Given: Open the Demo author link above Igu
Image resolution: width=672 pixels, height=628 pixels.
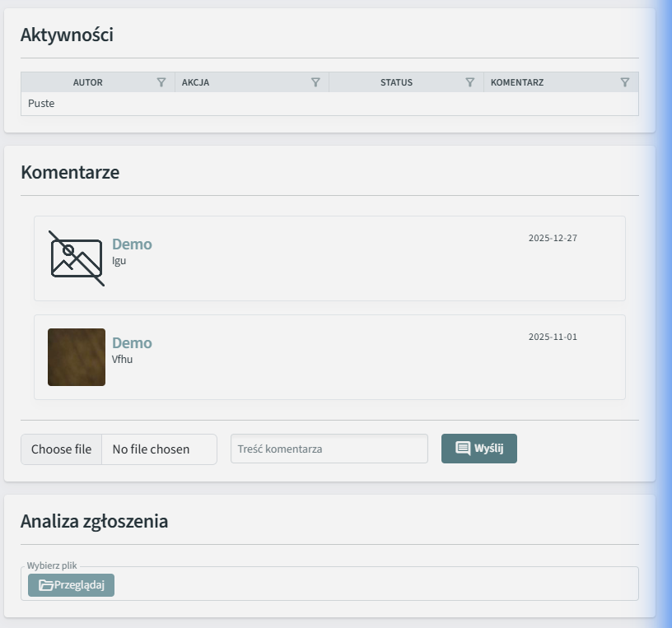Looking at the screenshot, I should [132, 244].
